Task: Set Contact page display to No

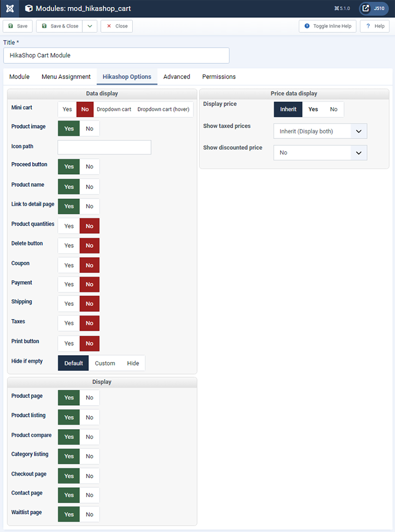Action: pos(89,495)
